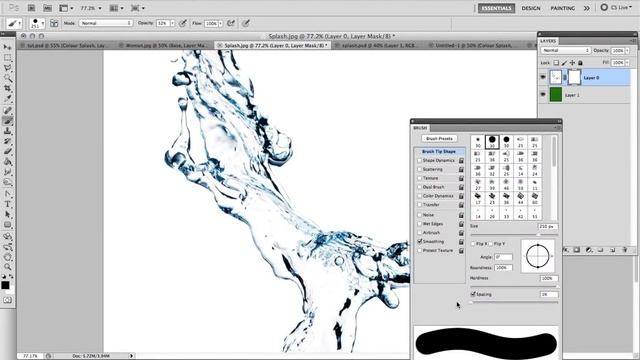Toggle the Brush panel from options bar
640x360 pixels.
(x=54, y=24)
